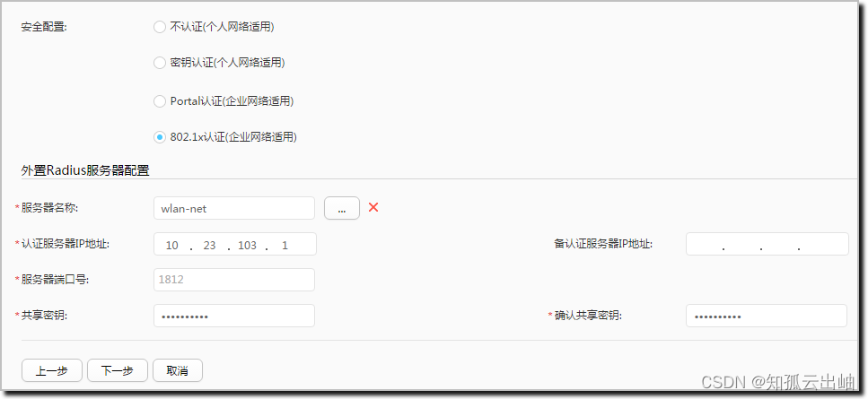Click the last IP octet showing 1

285,245
